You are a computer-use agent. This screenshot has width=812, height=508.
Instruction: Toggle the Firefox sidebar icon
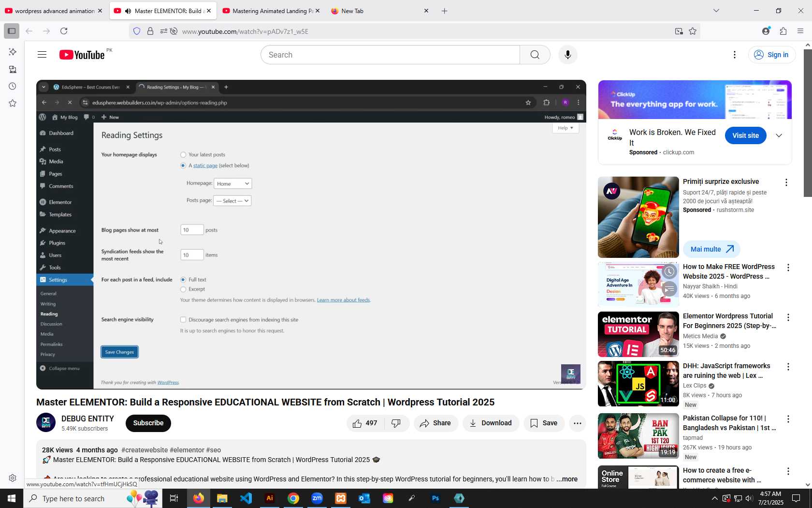click(12, 31)
